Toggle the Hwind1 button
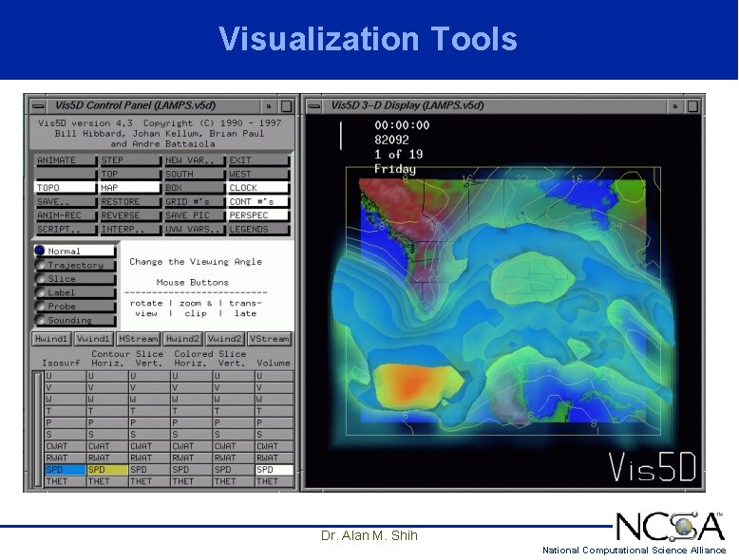Image resolution: width=739 pixels, height=560 pixels. 52,339
